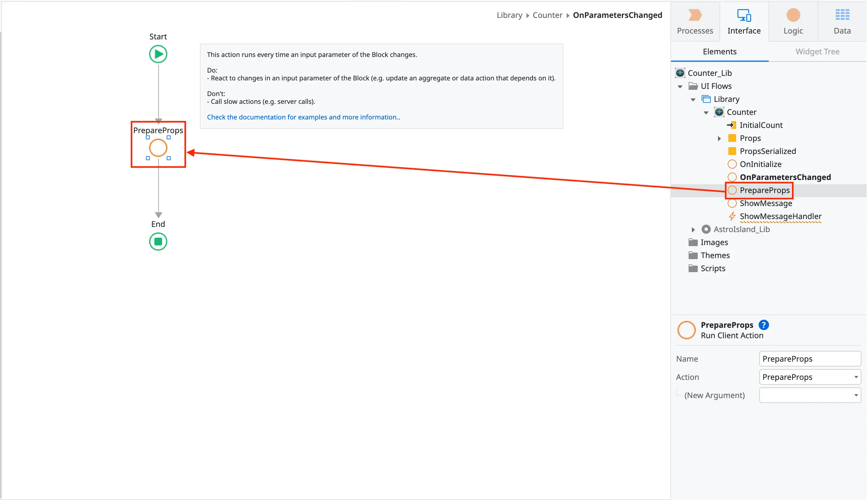Open the Logic panel
Image resolution: width=868 pixels, height=500 pixels.
793,21
